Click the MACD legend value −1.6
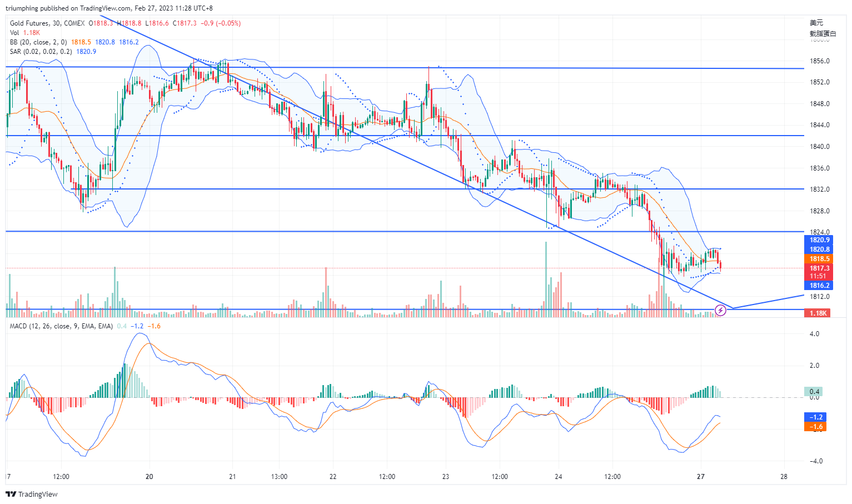The width and height of the screenshot is (852, 504). point(154,326)
